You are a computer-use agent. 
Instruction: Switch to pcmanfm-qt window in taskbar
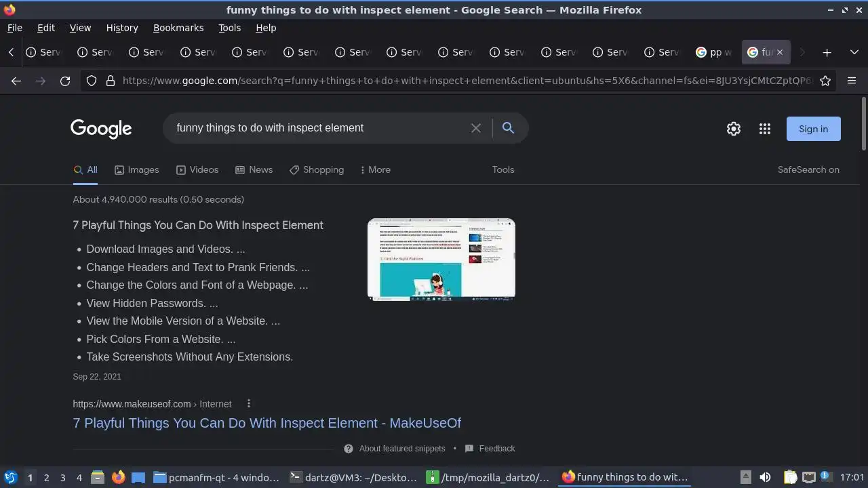[216, 477]
